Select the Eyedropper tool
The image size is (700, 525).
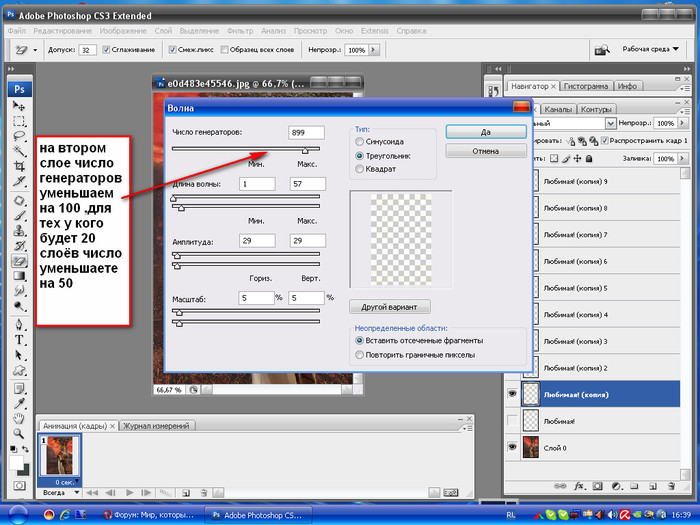tap(19, 404)
